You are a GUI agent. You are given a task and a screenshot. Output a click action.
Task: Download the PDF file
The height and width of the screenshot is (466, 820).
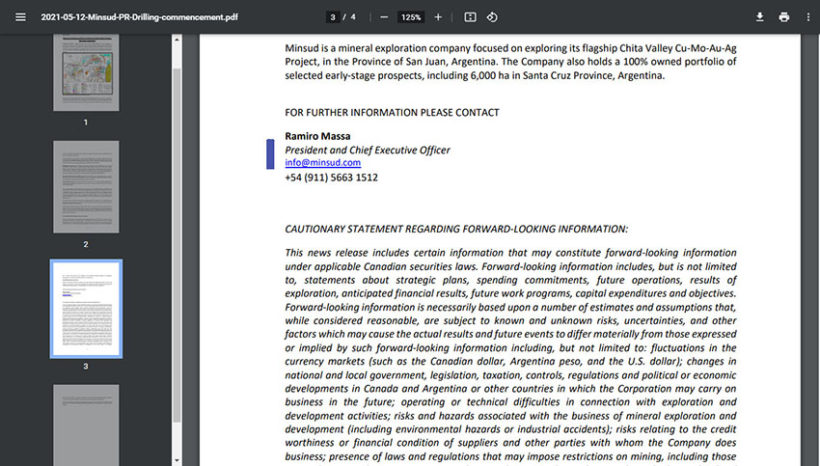[759, 17]
